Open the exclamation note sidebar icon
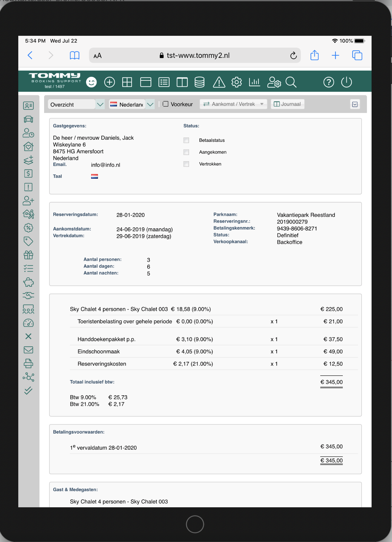The image size is (392, 542). (x=28, y=187)
